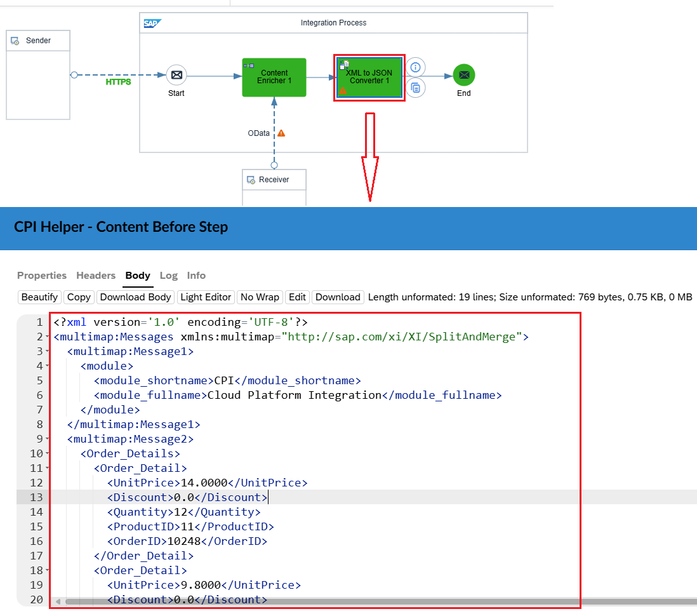The image size is (697, 616).
Task: Click the Download Body button
Action: pyautogui.click(x=136, y=297)
